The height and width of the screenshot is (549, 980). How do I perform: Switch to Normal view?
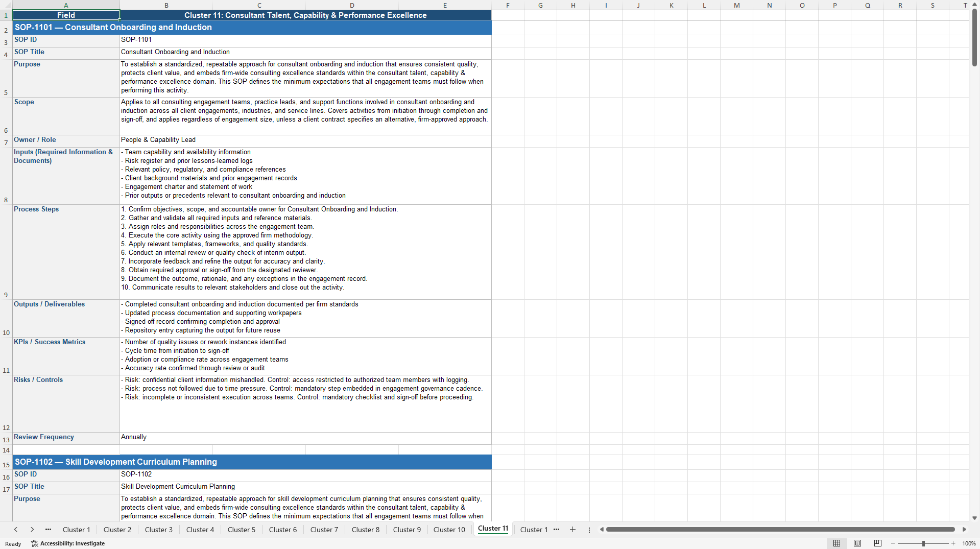point(836,543)
